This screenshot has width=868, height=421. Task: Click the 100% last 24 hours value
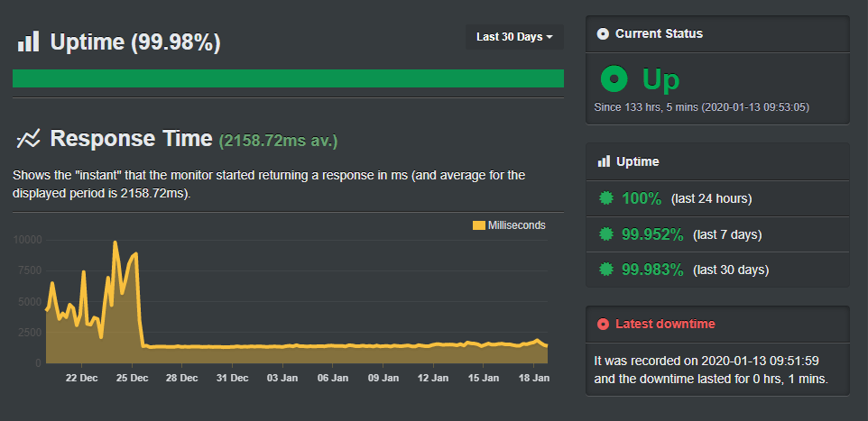pos(642,198)
